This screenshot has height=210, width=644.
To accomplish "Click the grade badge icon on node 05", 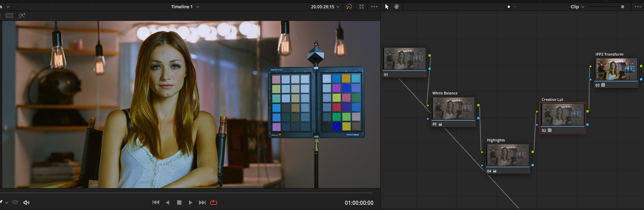I will (440, 124).
